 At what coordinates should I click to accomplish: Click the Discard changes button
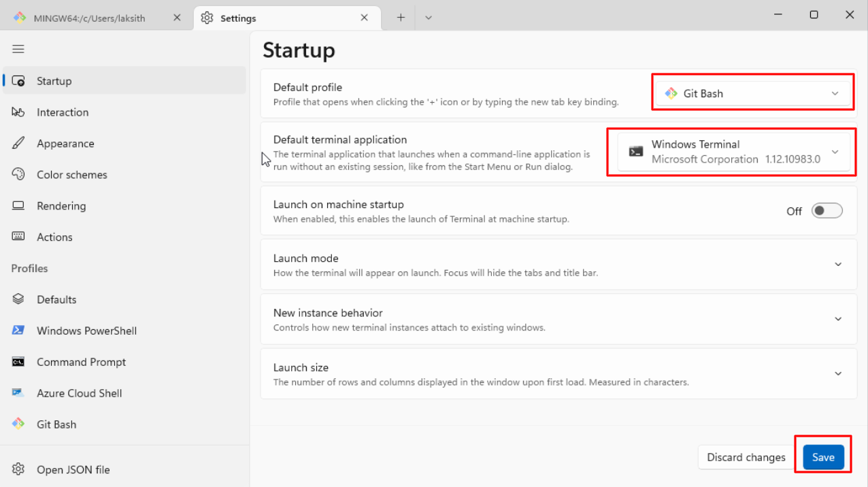746,457
